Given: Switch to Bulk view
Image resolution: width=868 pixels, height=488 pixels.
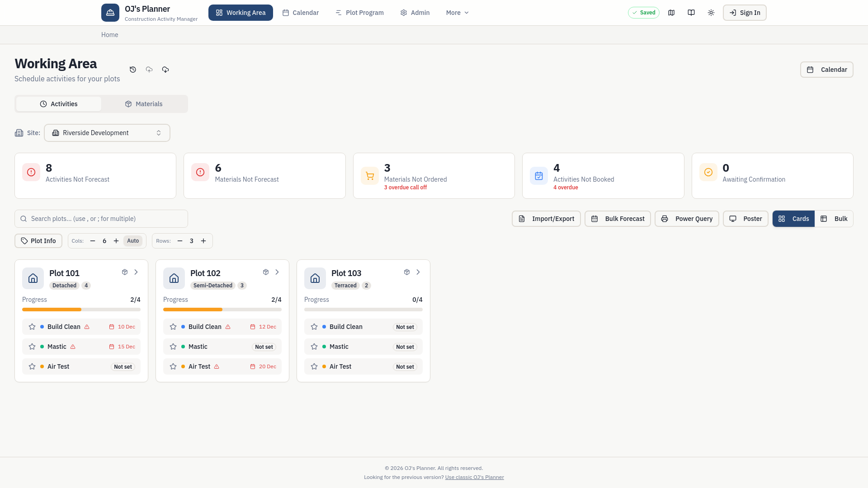Looking at the screenshot, I should click(834, 219).
